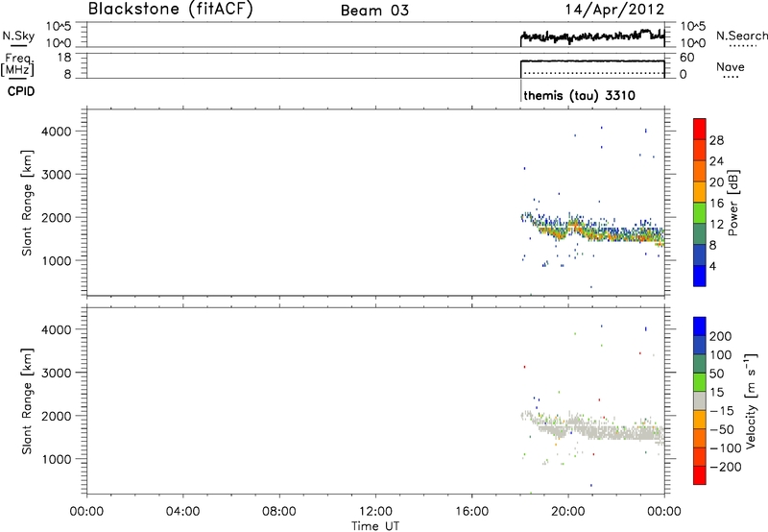Click the 18 tick on frequency axis
This screenshot has height=532, width=768.
coord(64,58)
